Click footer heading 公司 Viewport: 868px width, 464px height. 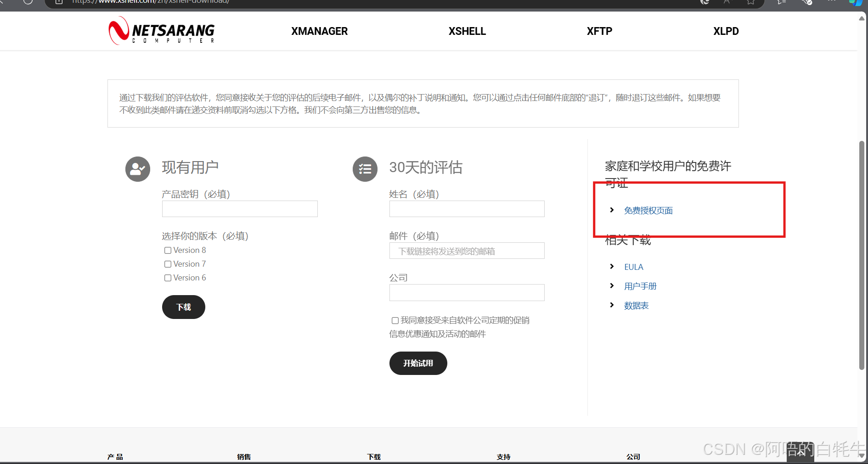click(x=633, y=457)
